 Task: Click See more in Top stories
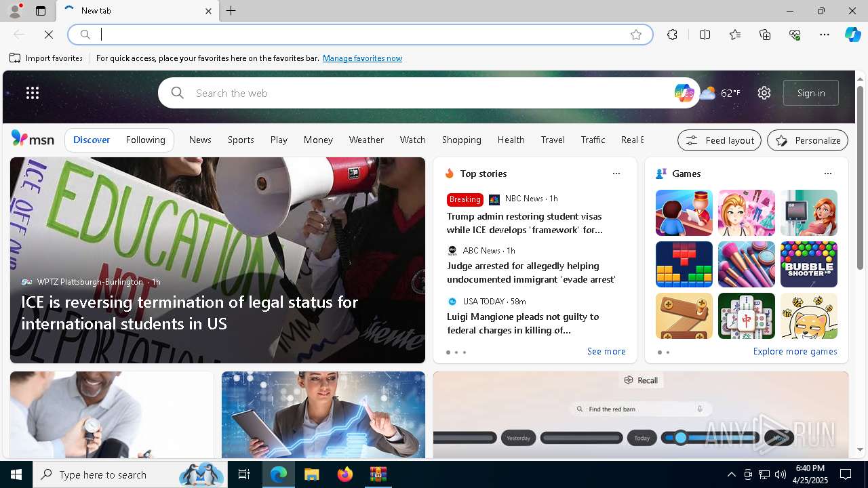coord(606,351)
